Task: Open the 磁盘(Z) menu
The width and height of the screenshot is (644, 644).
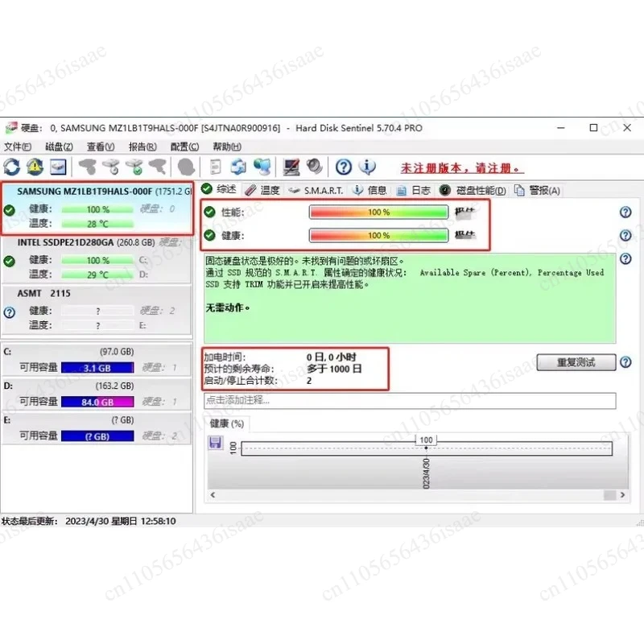Action: 59,147
